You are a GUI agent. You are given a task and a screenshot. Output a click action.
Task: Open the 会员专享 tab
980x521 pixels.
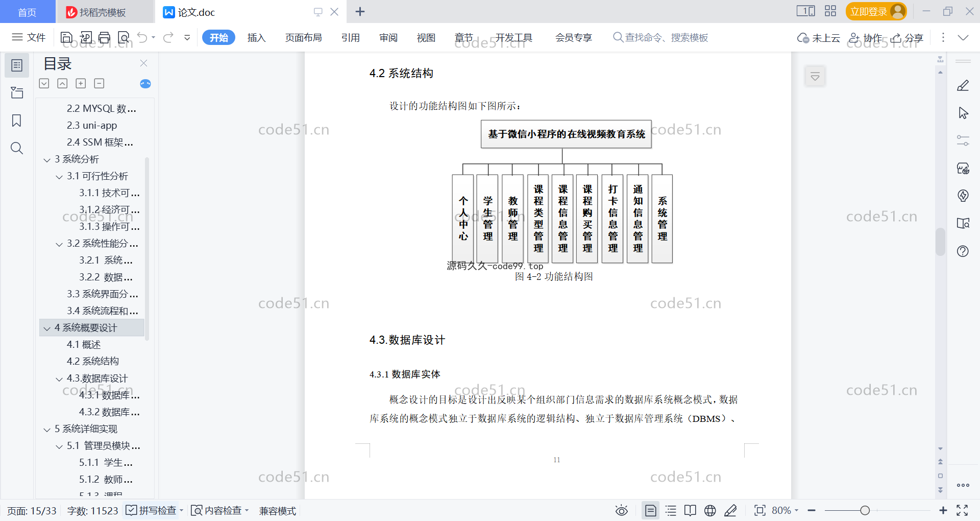point(574,37)
